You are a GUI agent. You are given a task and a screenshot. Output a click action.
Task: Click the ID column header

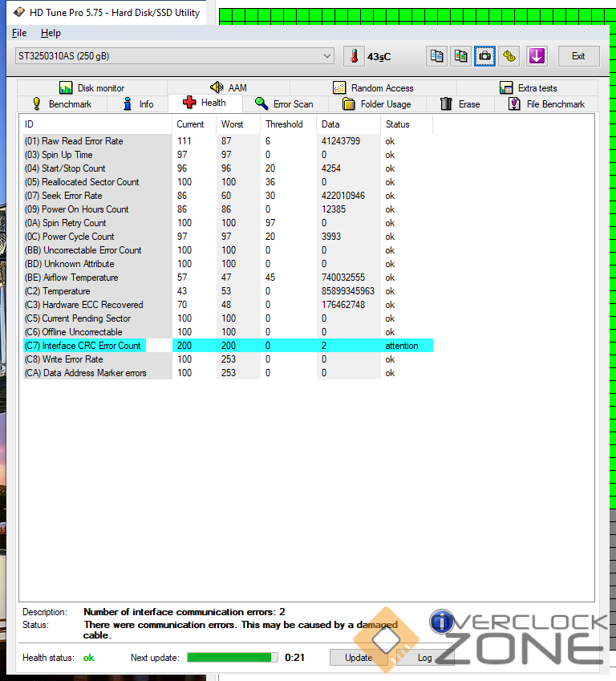click(95, 124)
